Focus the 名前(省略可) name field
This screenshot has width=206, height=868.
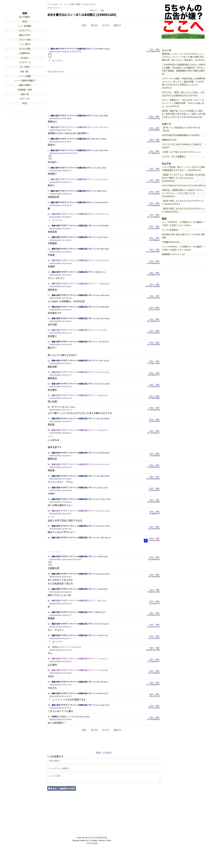pos(103,761)
